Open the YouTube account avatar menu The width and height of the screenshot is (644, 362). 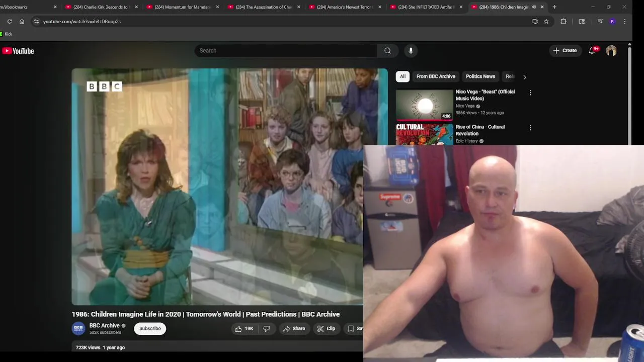tap(611, 51)
